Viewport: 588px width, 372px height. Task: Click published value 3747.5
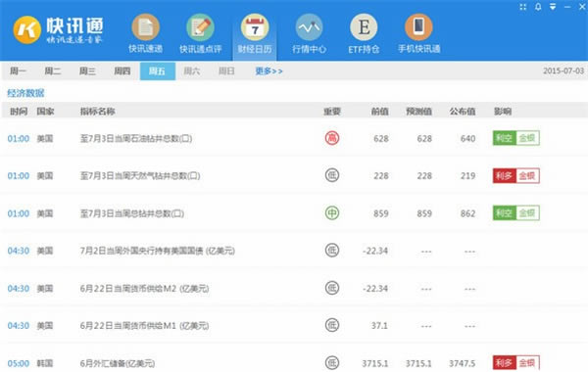coord(462,363)
